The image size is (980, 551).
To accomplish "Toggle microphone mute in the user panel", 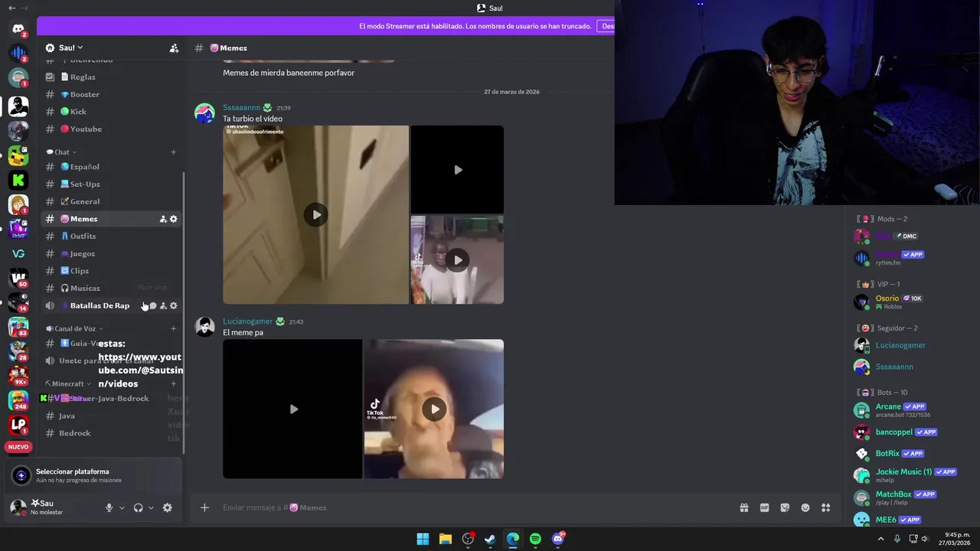I will pyautogui.click(x=109, y=507).
